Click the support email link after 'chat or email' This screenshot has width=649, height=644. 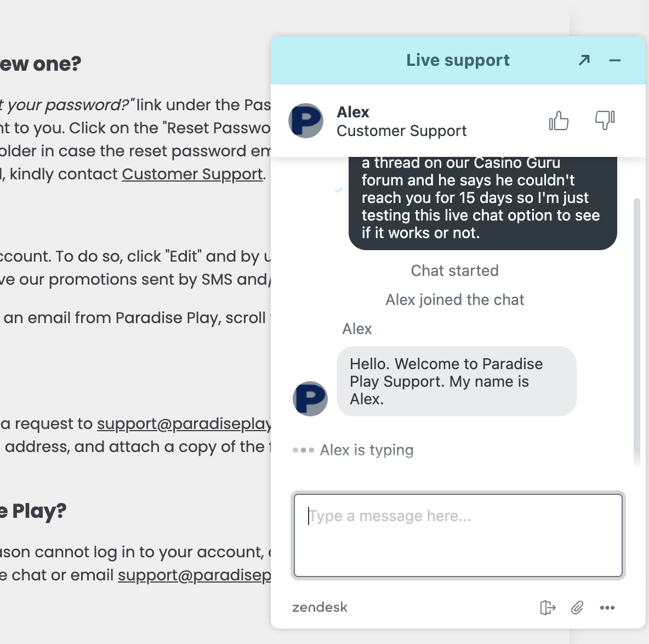[x=195, y=575]
